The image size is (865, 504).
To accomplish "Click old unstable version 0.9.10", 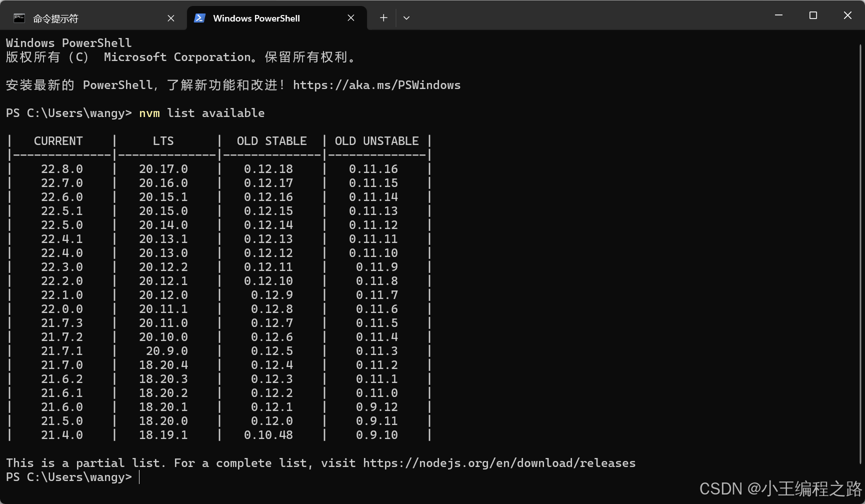I will tap(377, 435).
